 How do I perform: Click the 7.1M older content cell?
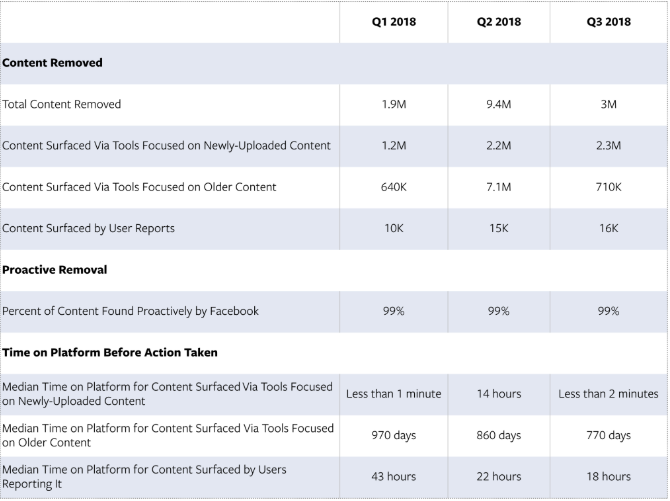pyautogui.click(x=499, y=187)
